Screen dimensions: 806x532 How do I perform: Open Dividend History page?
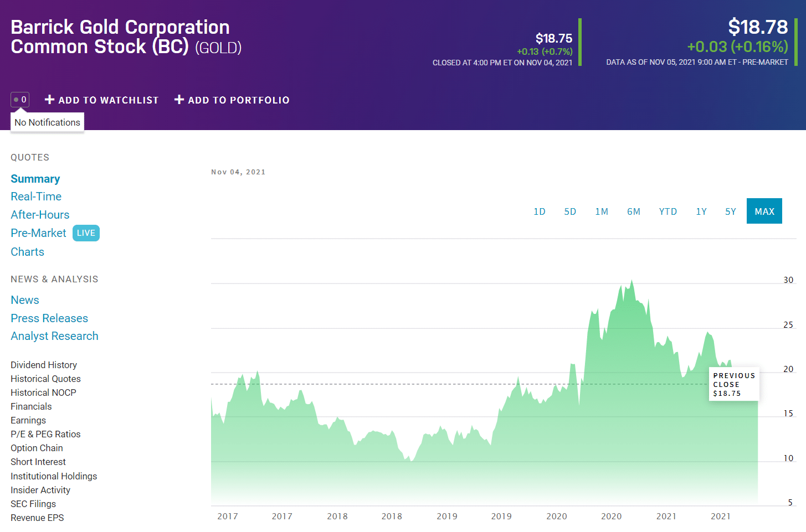coord(44,365)
